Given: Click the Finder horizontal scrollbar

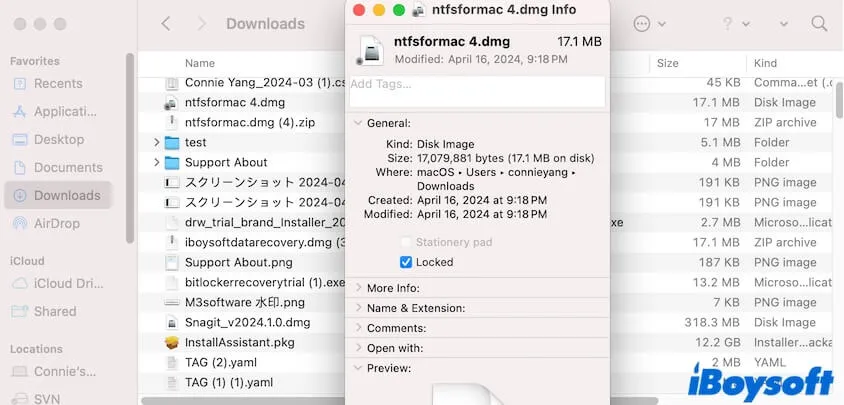Looking at the screenshot, I should point(398,401).
